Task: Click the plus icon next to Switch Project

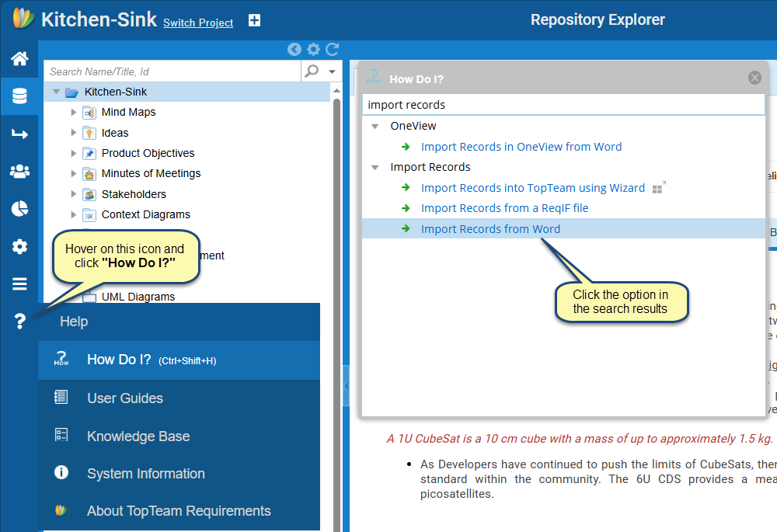Action: 254,20
